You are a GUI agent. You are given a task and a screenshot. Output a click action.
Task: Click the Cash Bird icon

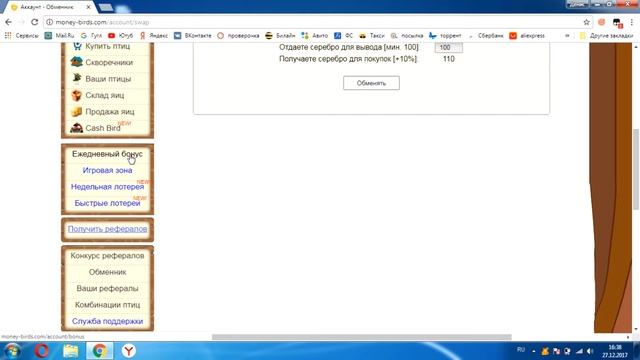(76, 128)
